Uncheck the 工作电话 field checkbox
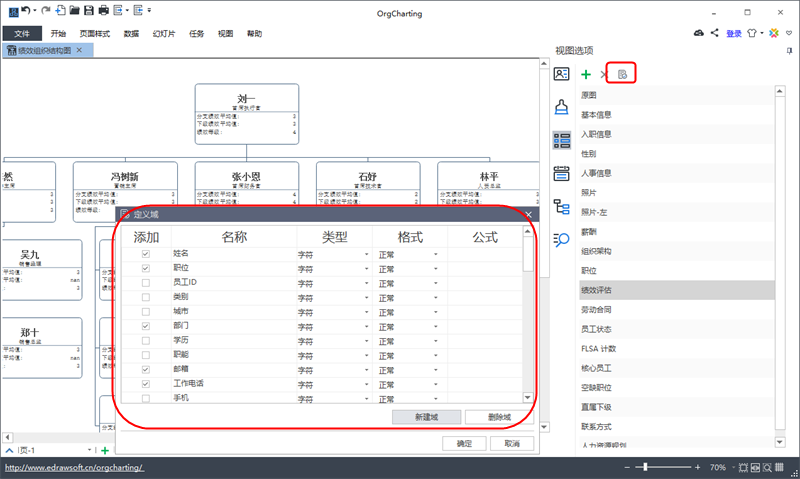The image size is (800, 479). (145, 384)
